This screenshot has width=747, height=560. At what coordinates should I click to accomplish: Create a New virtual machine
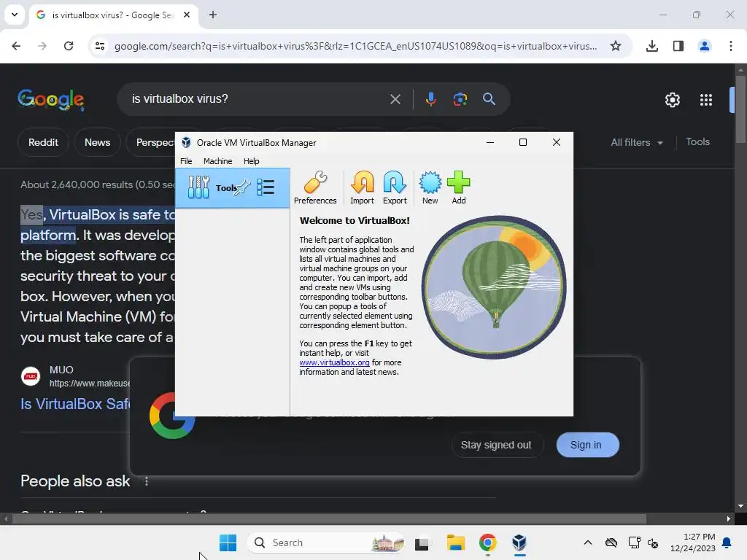[430, 187]
